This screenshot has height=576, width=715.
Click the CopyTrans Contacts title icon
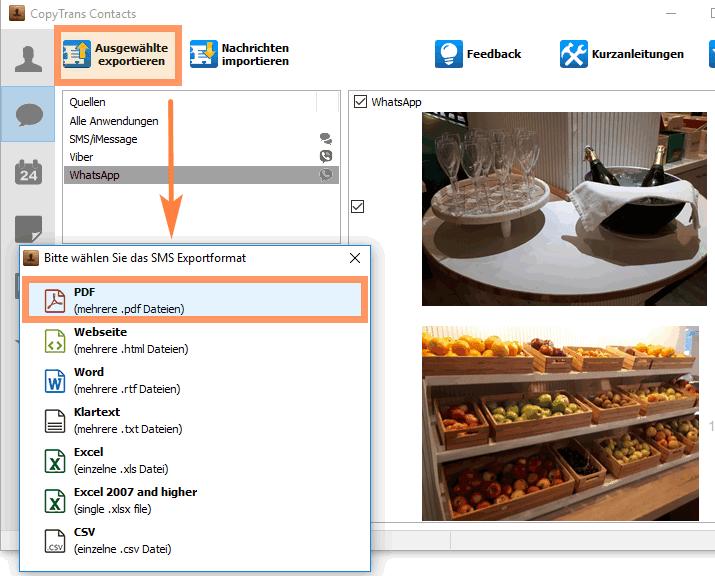(17, 13)
